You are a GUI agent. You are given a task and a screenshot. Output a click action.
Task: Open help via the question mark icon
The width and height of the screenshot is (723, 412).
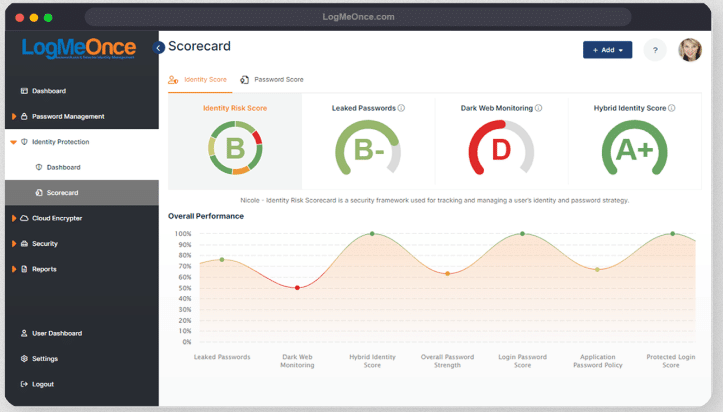tap(655, 50)
